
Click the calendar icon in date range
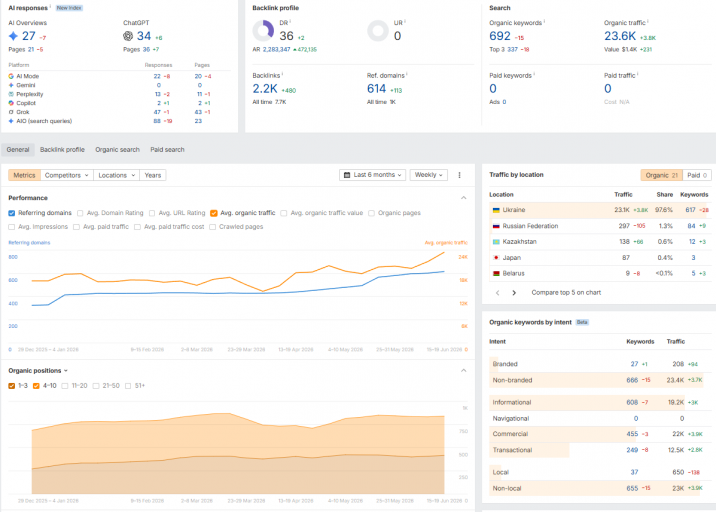(347, 175)
